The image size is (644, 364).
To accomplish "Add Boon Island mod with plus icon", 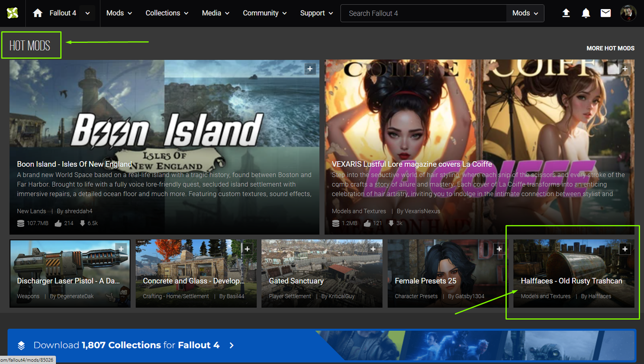I will (x=310, y=69).
